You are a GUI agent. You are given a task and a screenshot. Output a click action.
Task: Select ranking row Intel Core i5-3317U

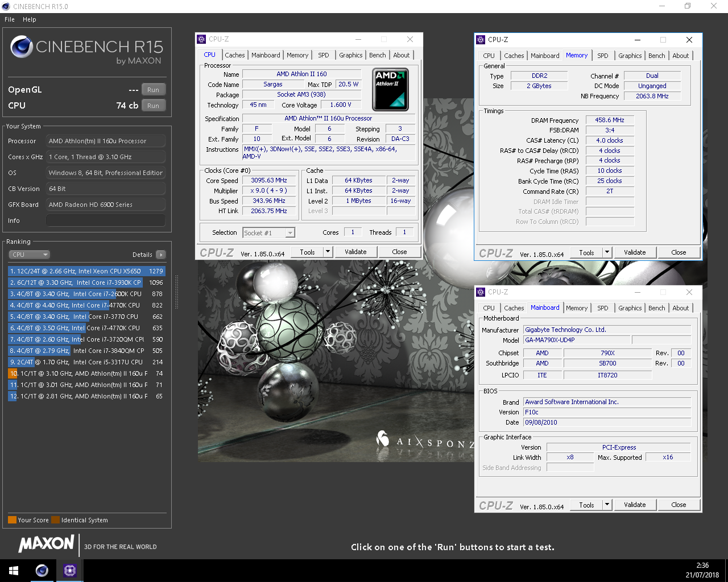[x=86, y=362]
